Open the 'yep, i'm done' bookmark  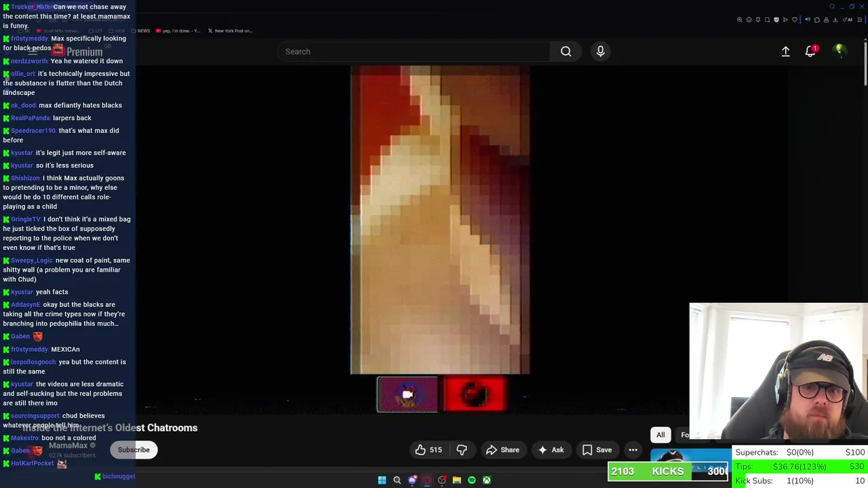point(178,30)
